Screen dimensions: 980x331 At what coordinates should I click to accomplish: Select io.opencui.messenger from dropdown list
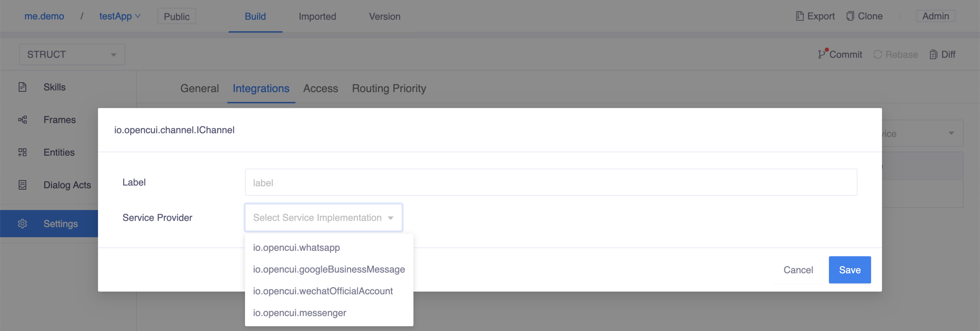[299, 313]
